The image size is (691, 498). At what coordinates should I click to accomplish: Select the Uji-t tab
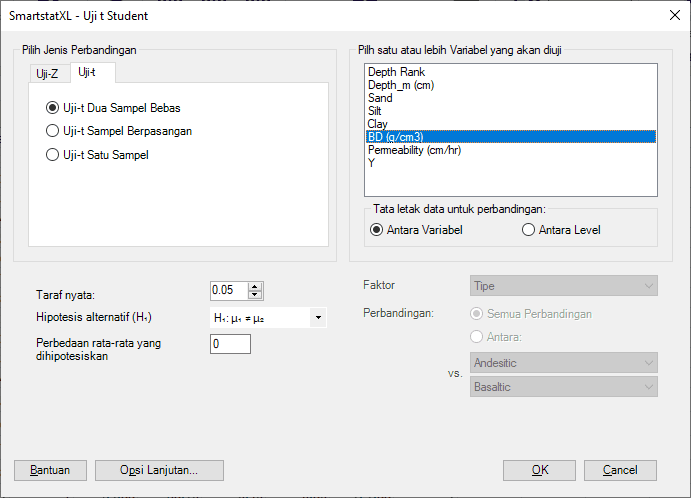point(87,73)
